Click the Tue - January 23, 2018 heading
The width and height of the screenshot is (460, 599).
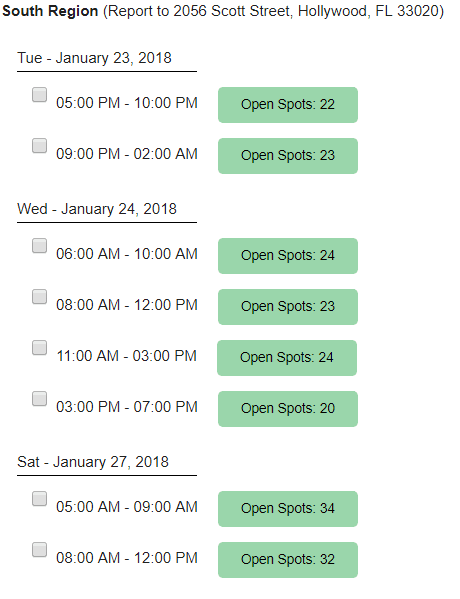click(94, 58)
